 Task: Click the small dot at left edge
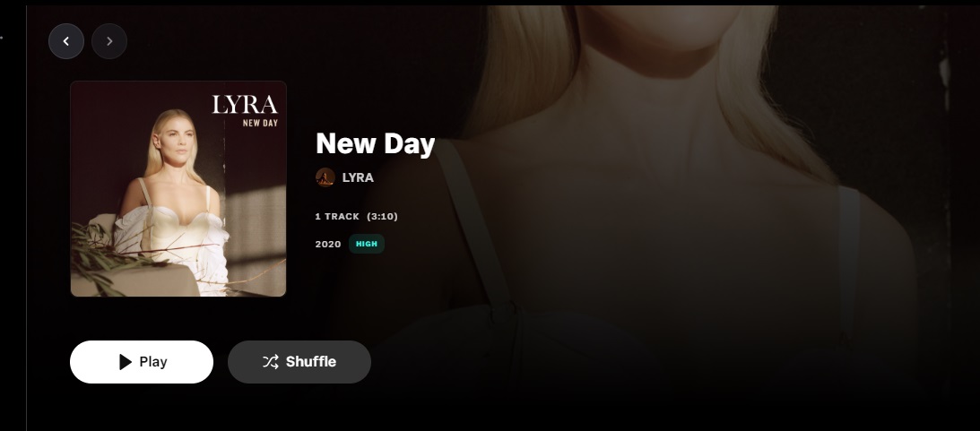[x=1, y=38]
